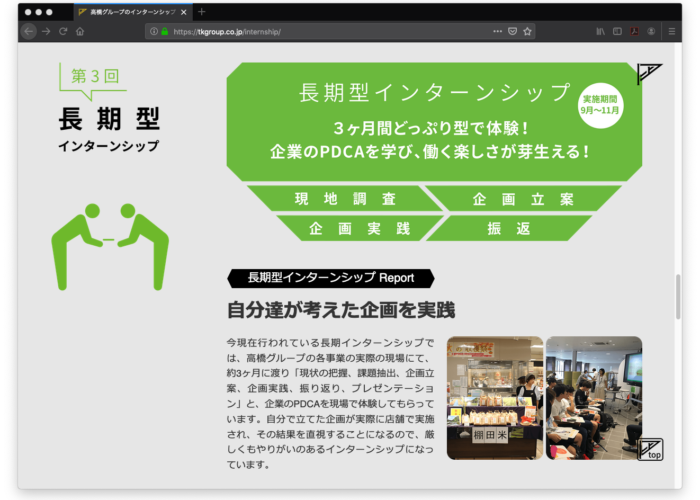Toggle the sidebar view icon

(617, 31)
